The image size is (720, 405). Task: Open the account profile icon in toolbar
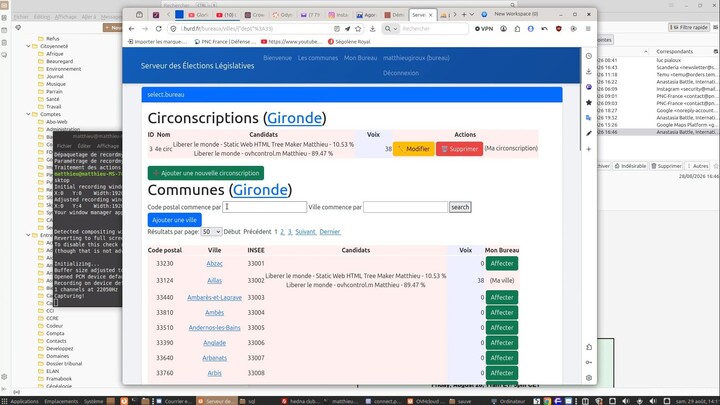click(503, 28)
